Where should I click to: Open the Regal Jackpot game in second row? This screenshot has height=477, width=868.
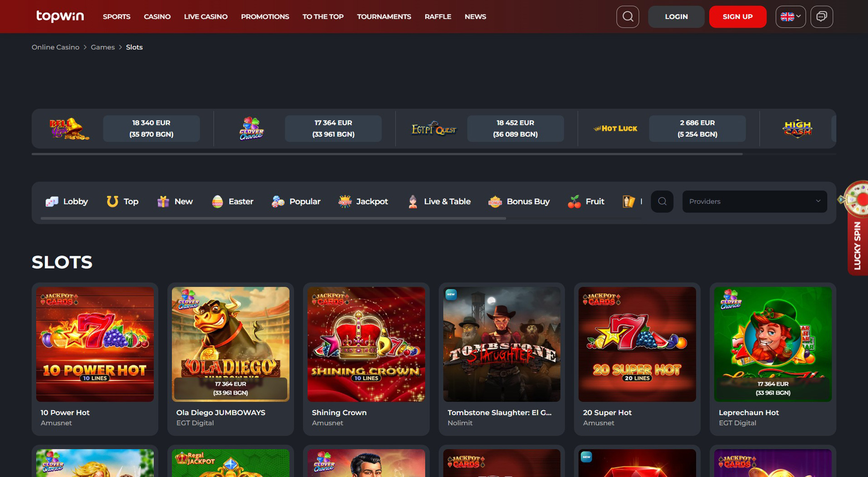pyautogui.click(x=230, y=463)
